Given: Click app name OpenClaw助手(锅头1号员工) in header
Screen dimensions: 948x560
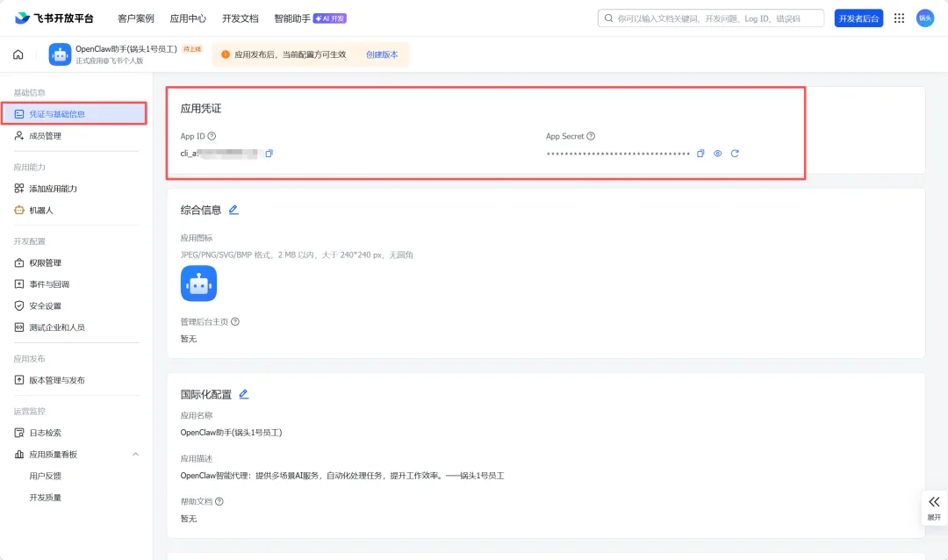Looking at the screenshot, I should pos(126,49).
